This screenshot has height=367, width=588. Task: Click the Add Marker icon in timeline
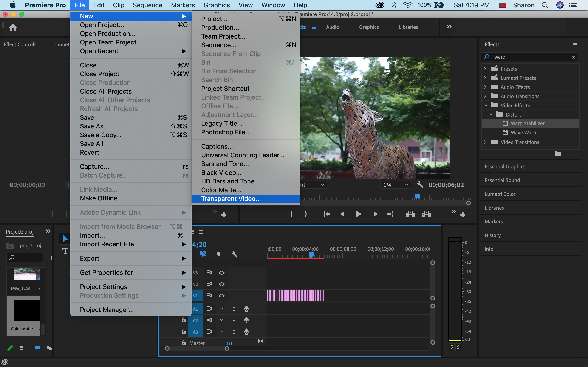click(219, 254)
